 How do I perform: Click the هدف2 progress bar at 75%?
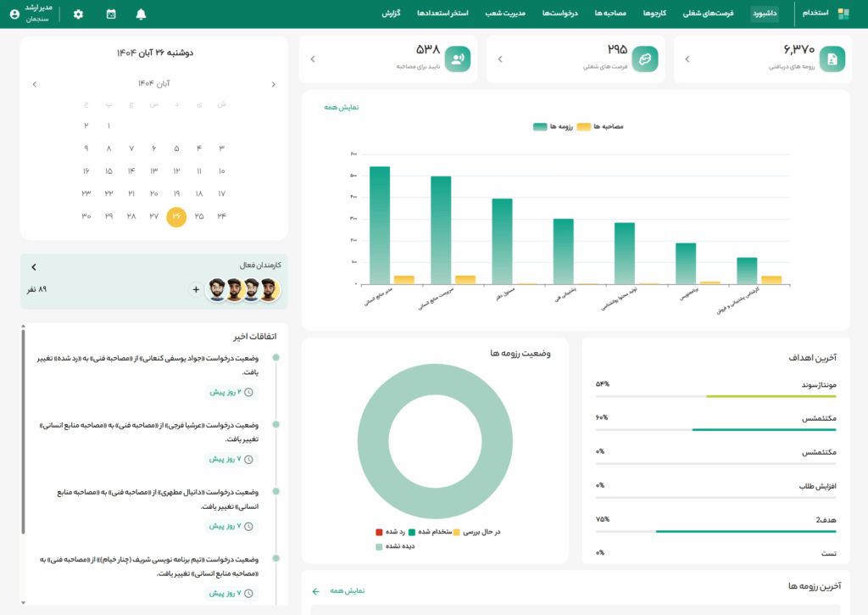tap(716, 532)
